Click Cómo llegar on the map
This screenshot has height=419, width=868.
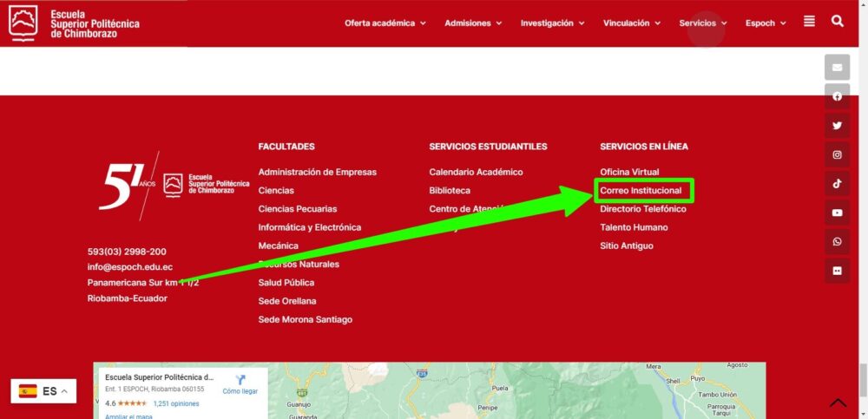(240, 390)
